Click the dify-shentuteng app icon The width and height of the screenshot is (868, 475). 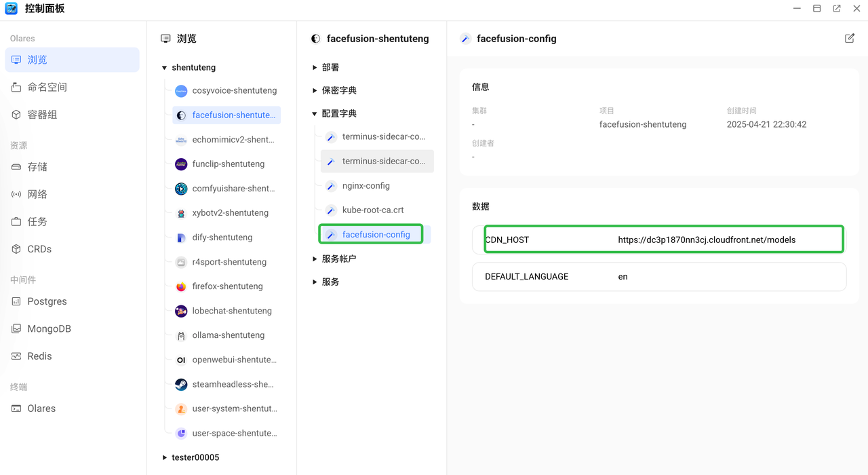click(x=181, y=237)
